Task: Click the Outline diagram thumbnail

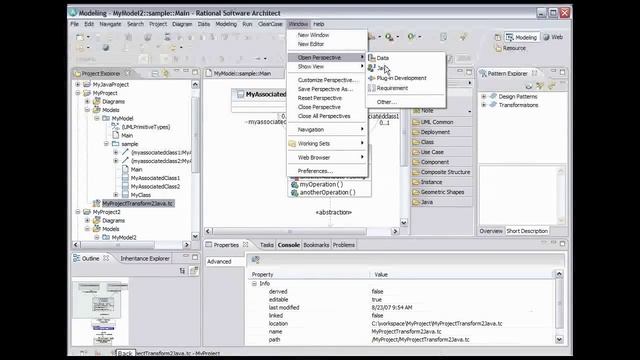Action: [100, 312]
